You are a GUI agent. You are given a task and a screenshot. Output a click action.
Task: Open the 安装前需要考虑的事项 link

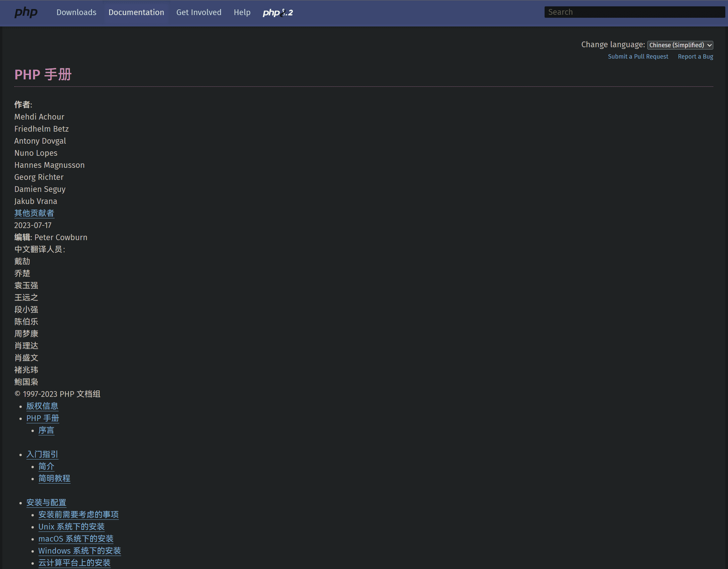tap(78, 515)
